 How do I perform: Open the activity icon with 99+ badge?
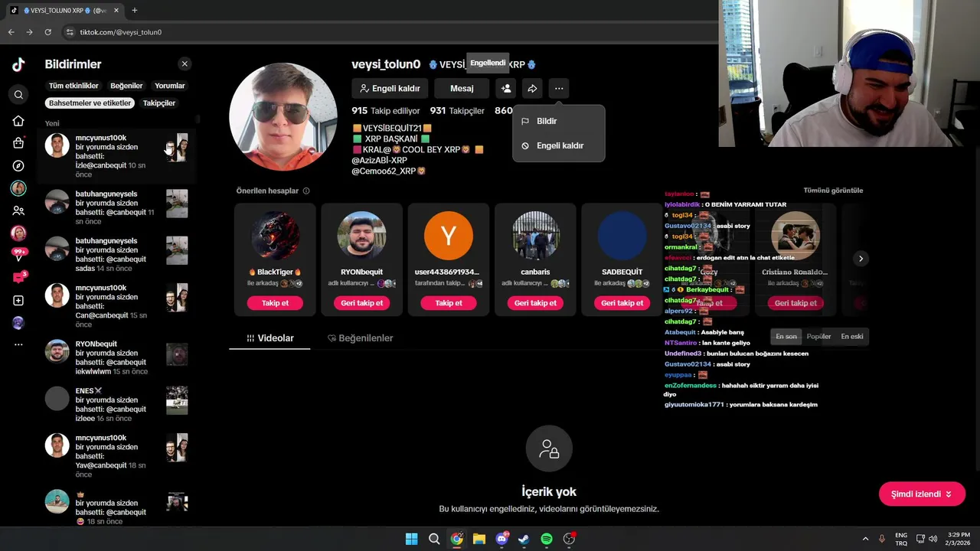coord(18,256)
